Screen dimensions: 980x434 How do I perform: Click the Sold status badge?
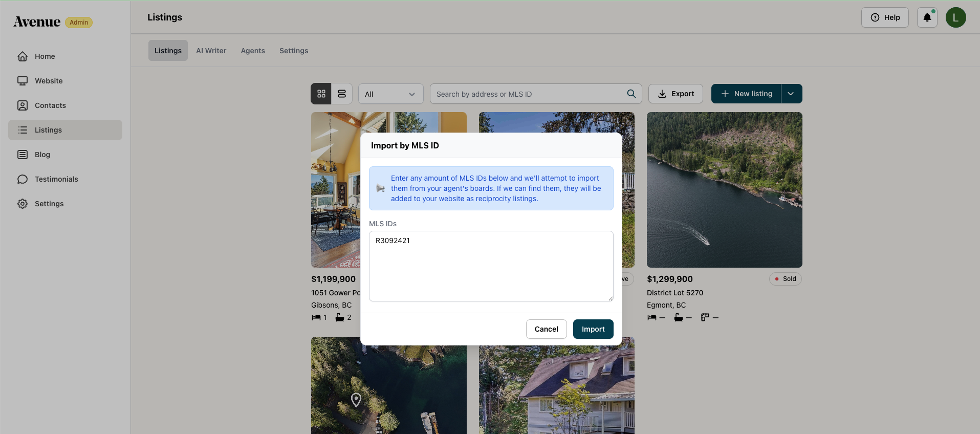click(786, 279)
